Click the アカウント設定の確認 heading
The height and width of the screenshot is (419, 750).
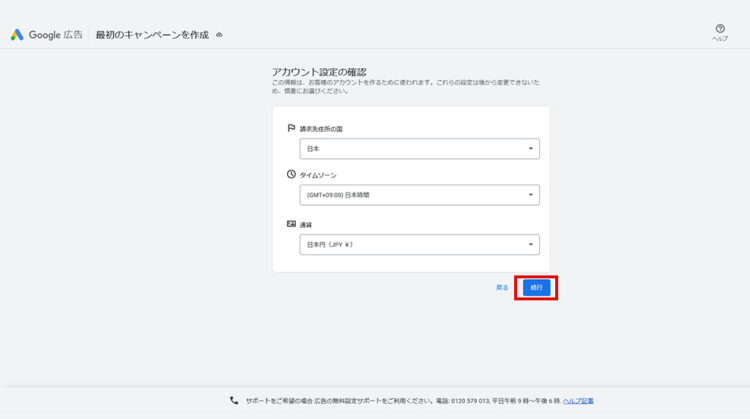coord(319,72)
